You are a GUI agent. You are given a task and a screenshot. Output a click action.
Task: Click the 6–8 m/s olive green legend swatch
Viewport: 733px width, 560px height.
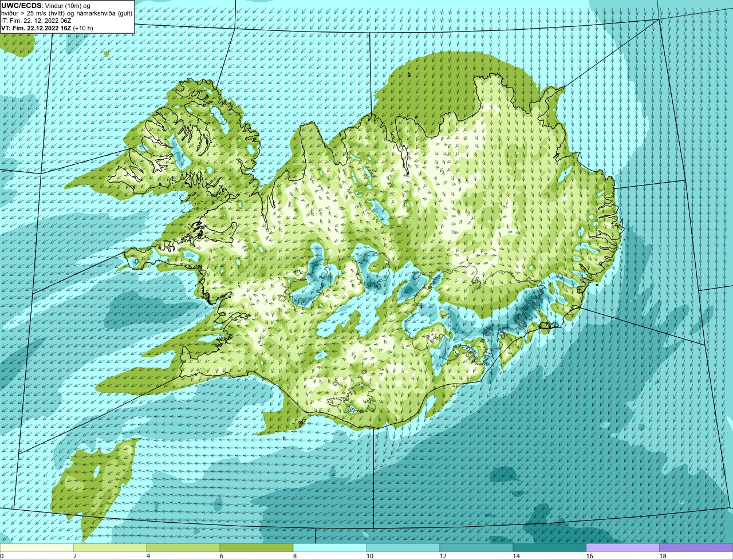(257, 548)
